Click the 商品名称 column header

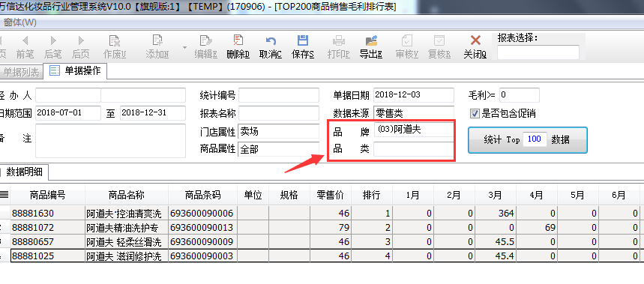[127, 195]
